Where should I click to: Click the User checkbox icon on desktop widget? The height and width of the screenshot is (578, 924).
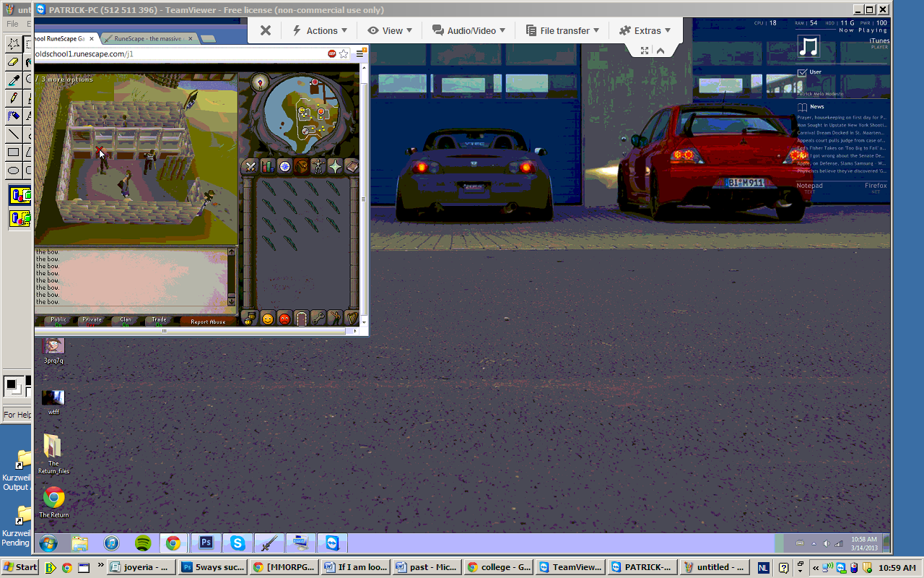801,72
